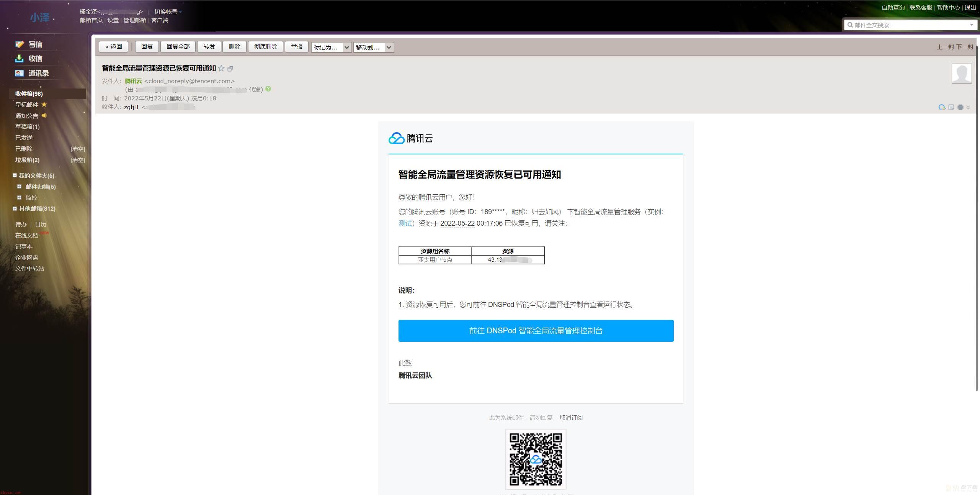The width and height of the screenshot is (980, 495).
Task: Open 文件中转站 in sidebar
Action: click(29, 268)
